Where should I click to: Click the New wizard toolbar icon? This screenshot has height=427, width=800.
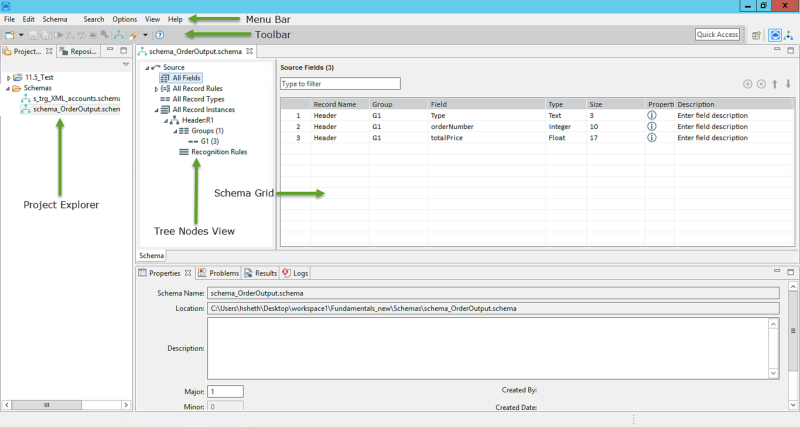point(8,35)
